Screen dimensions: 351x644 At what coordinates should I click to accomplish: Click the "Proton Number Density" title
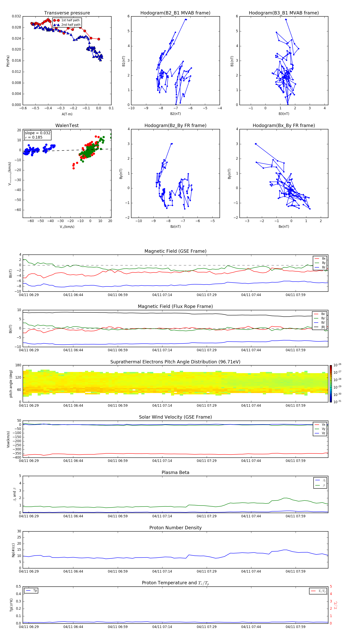pos(175,528)
